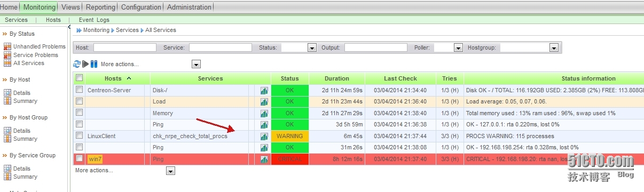
Task: Go to the Administration tab
Action: pyautogui.click(x=189, y=7)
